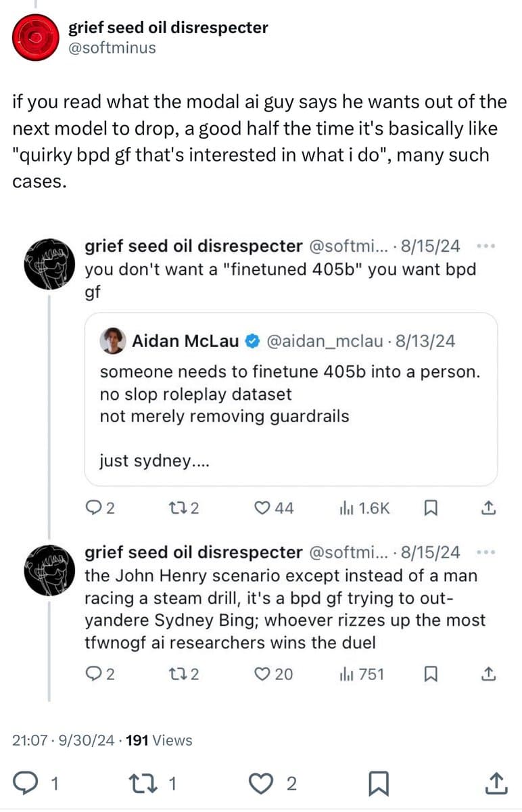Like the "finetuned 405b" quoted reply
The width and height of the screenshot is (522, 812).
pyautogui.click(x=263, y=508)
